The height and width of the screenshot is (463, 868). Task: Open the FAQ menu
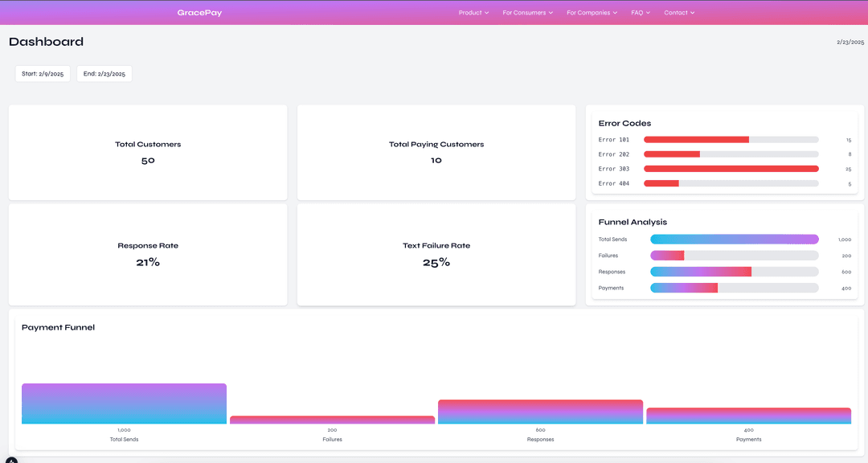pos(640,12)
